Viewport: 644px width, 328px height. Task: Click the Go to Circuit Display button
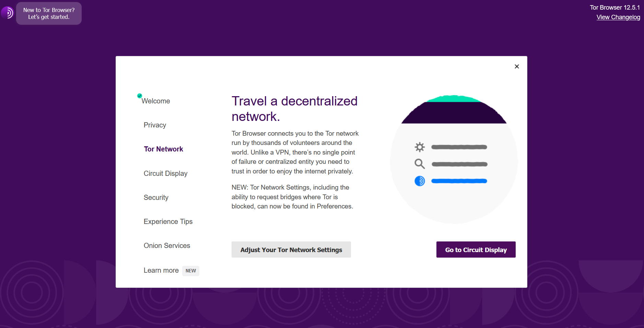pos(476,250)
